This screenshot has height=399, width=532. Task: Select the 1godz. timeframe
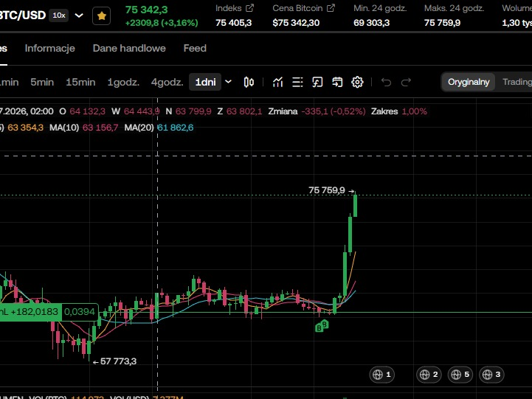(123, 82)
